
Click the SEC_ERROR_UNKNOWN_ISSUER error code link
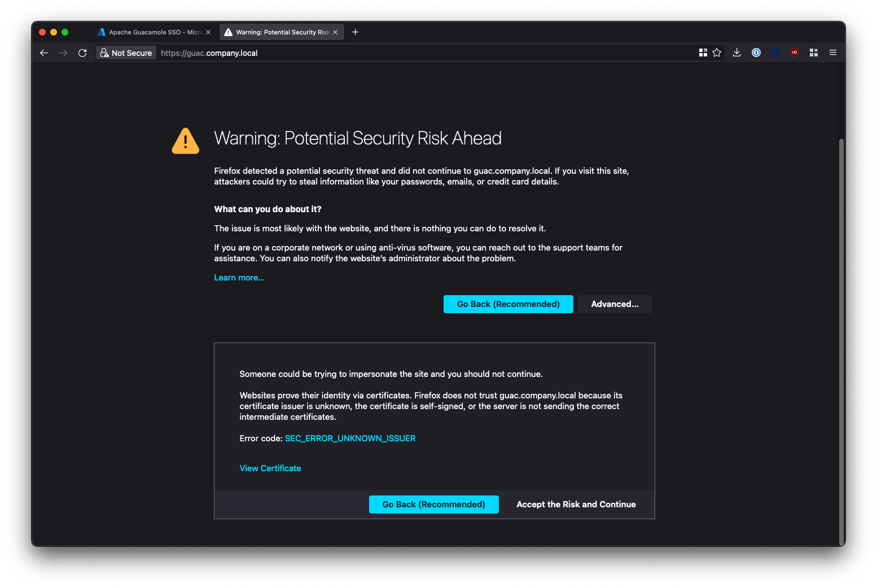point(350,438)
